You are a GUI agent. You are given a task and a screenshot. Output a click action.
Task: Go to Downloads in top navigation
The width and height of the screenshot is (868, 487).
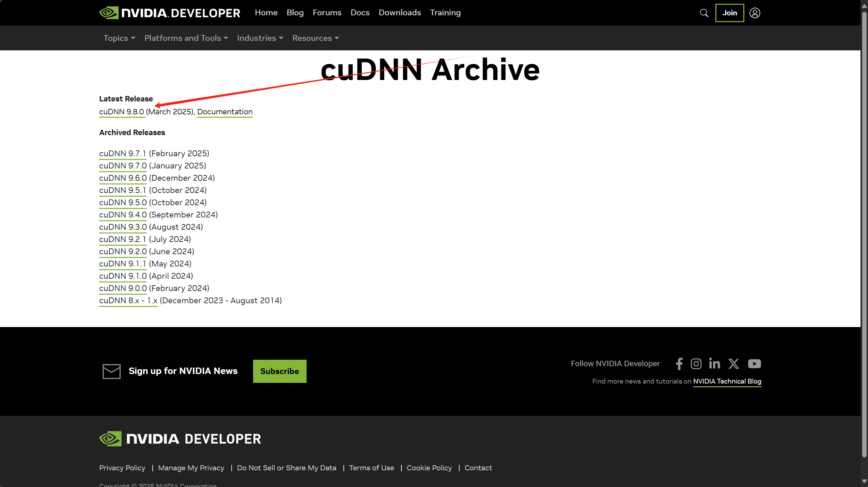point(400,13)
